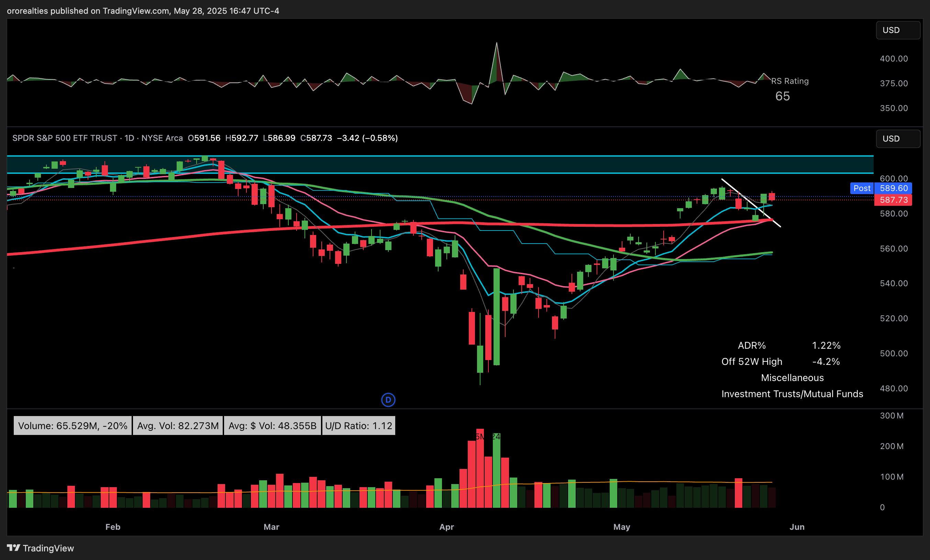Click Investment Trusts/Mutual Funds industry label
The width and height of the screenshot is (930, 560).
[792, 394]
